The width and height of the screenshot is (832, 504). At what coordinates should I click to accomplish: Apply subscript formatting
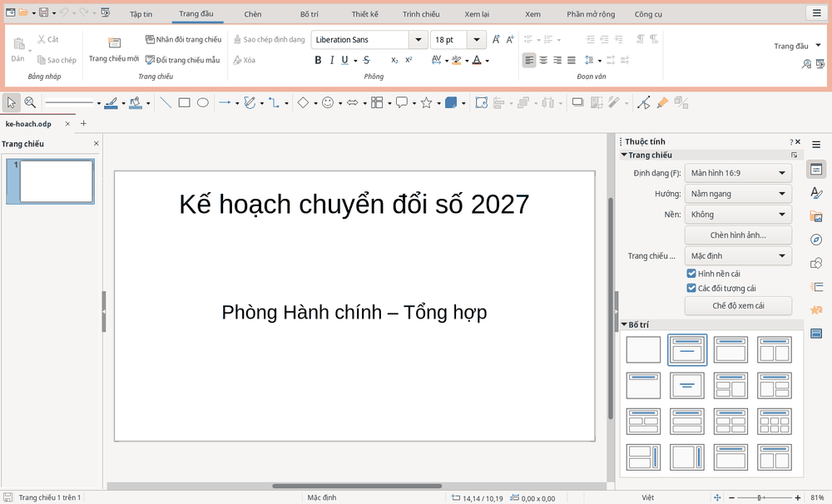coord(394,60)
